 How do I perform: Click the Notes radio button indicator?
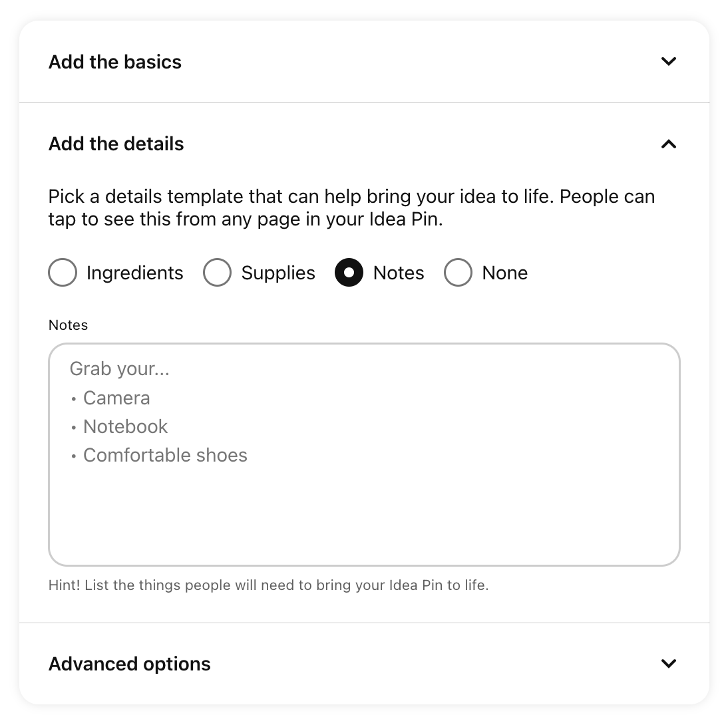349,272
